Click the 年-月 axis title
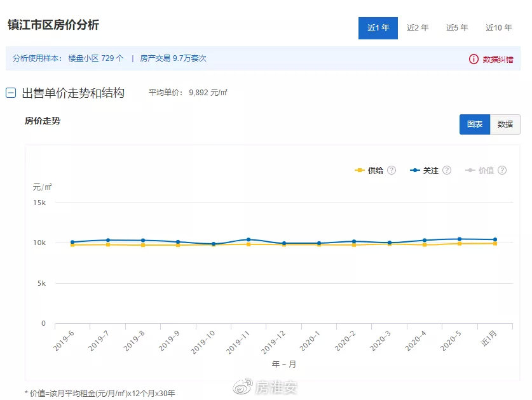Image resolution: width=532 pixels, height=400 pixels. [284, 364]
